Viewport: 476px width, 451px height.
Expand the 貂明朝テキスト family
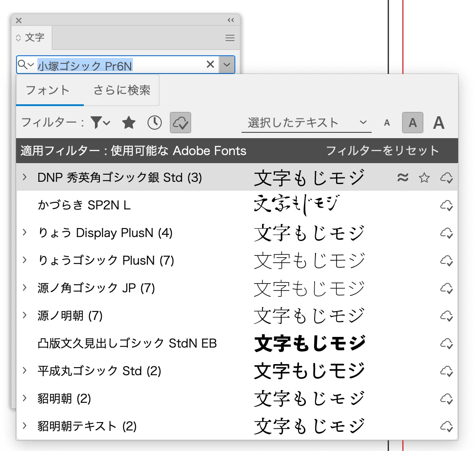tap(25, 426)
